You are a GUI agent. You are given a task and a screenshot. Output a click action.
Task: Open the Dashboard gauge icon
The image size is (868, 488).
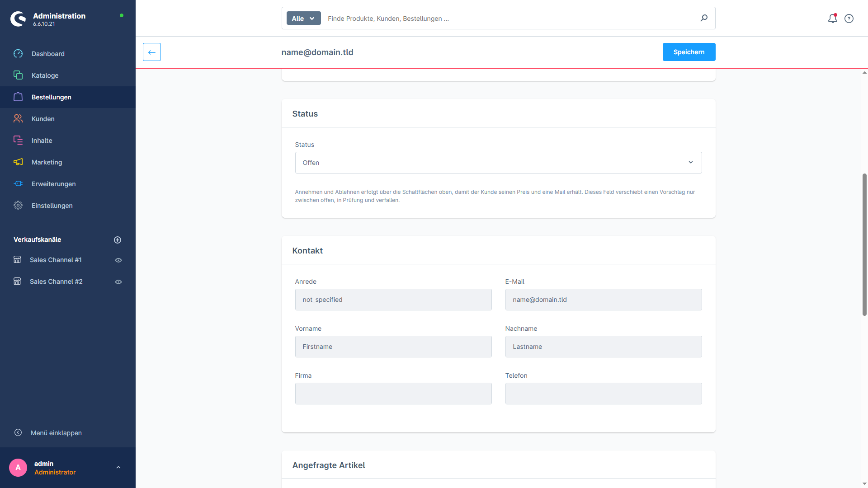point(18,54)
